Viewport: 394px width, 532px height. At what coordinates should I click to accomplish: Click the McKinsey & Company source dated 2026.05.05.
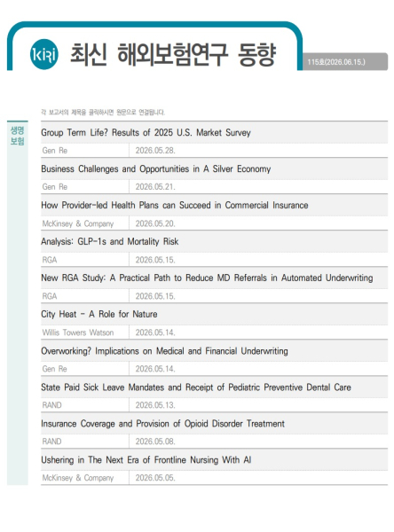tap(78, 477)
